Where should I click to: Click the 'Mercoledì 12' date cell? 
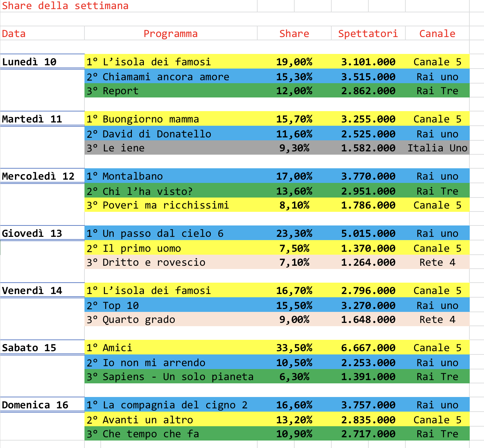pos(38,176)
